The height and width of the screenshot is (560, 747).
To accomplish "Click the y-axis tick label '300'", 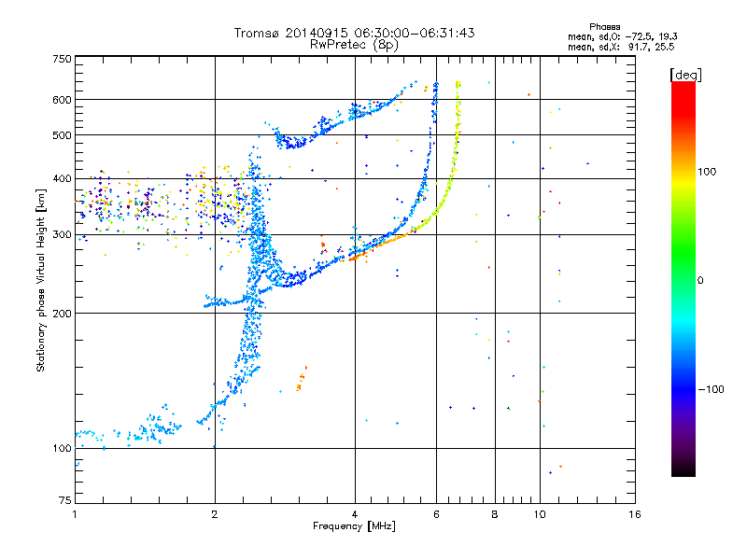I will tap(62, 234).
